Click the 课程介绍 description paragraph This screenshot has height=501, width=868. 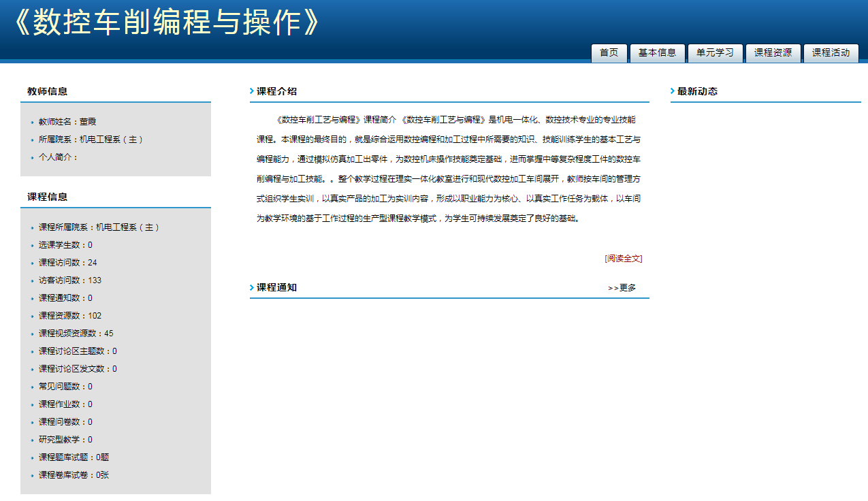[448, 169]
